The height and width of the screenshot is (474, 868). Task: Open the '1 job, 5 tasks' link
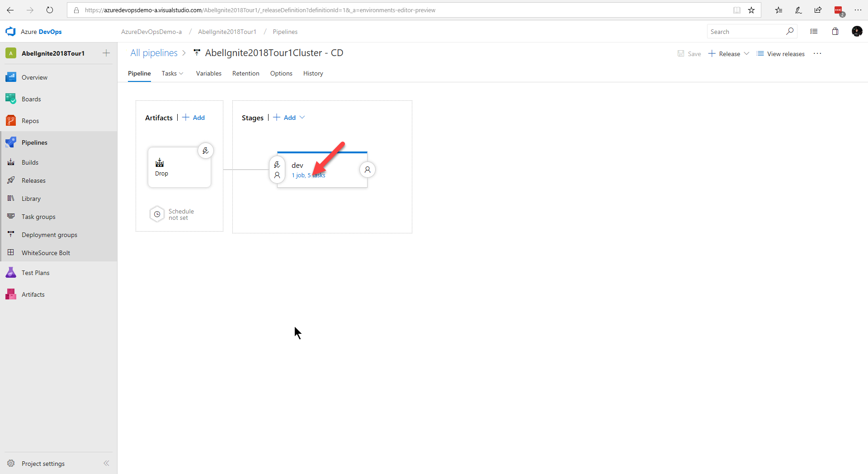[x=308, y=175]
